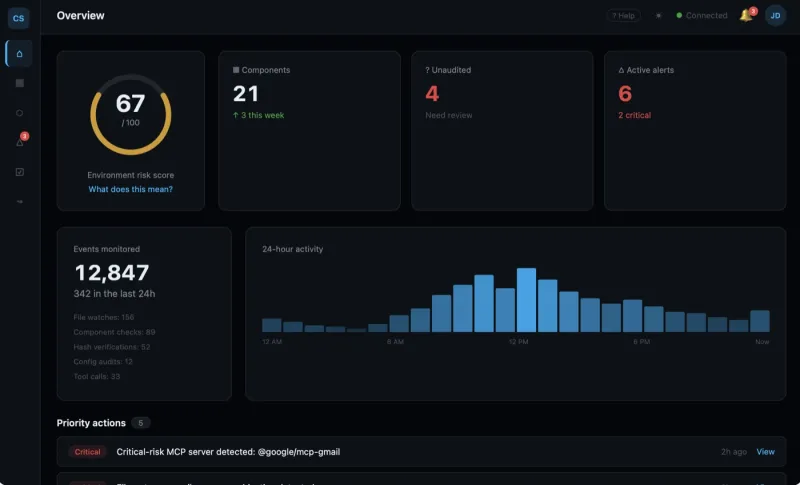800x485 pixels.
Task: Click the risk score gauge showing 67
Action: pyautogui.click(x=131, y=115)
